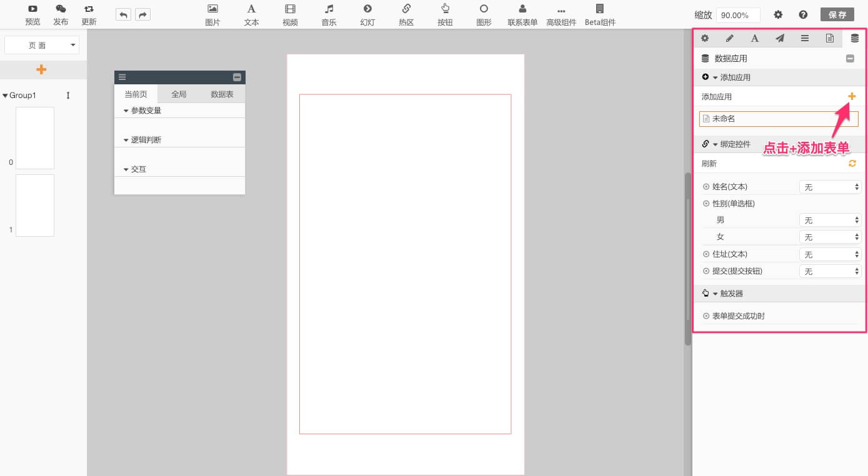
Task: Collapse the 绑定控件 section
Action: [715, 144]
